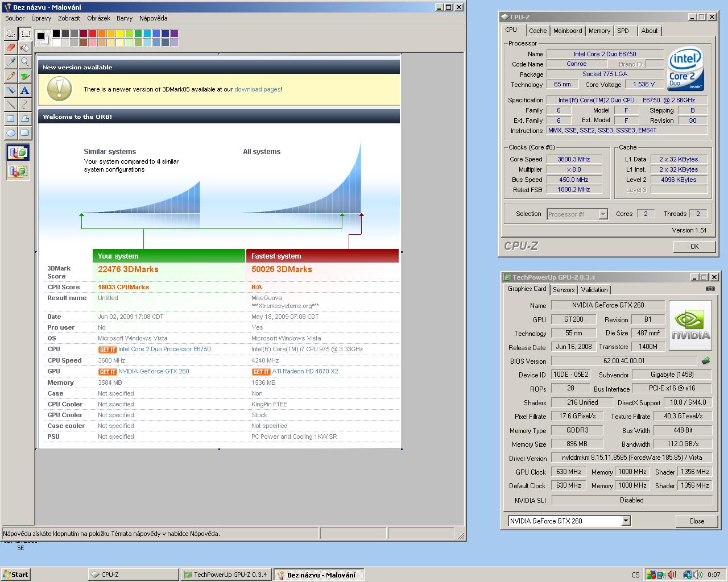Activate Bez názvu - Malování taskbar button

tap(318, 575)
